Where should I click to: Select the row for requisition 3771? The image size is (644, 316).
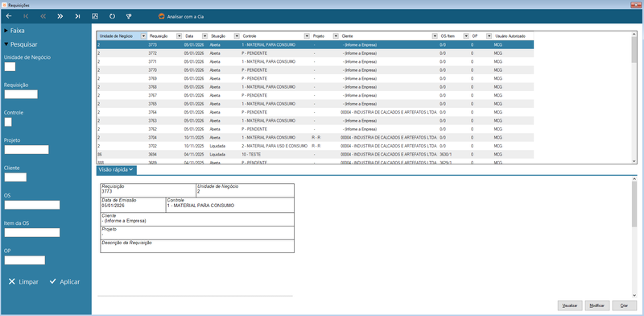coord(316,61)
